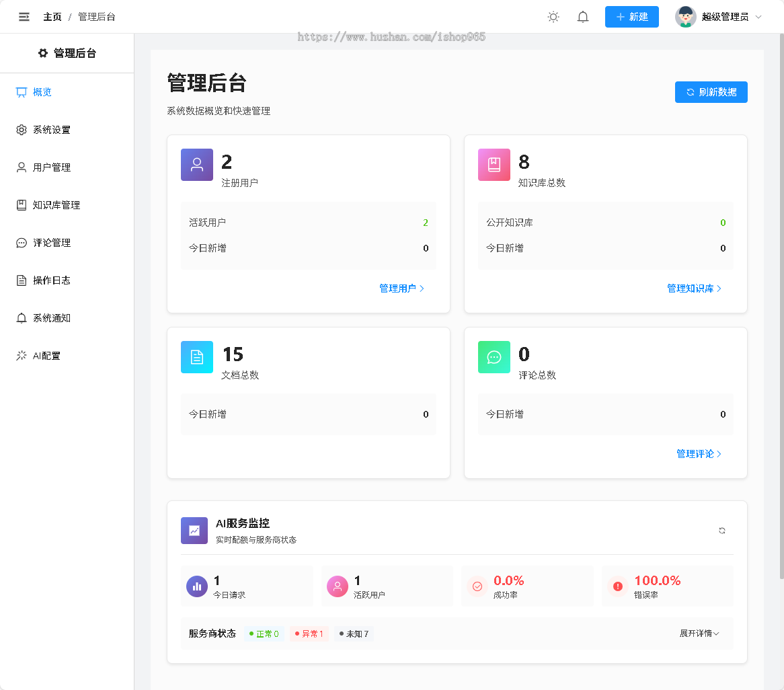Viewport: 784px width, 690px height.
Task: Go to 主页 breadcrumb
Action: coord(52,17)
